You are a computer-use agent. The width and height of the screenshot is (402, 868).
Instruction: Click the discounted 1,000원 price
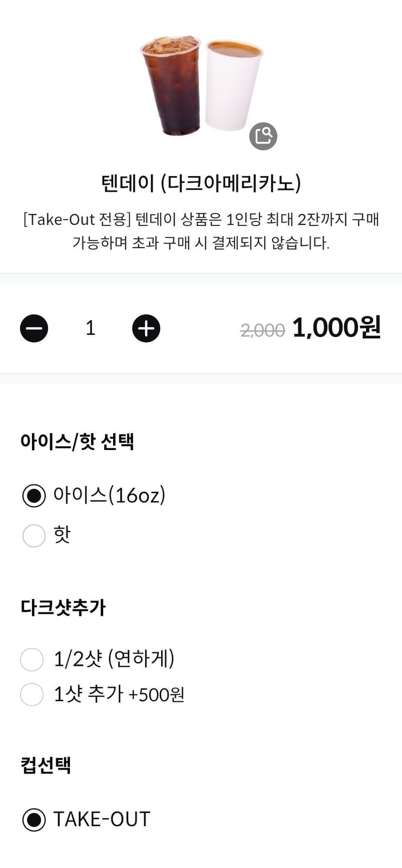pos(336,328)
